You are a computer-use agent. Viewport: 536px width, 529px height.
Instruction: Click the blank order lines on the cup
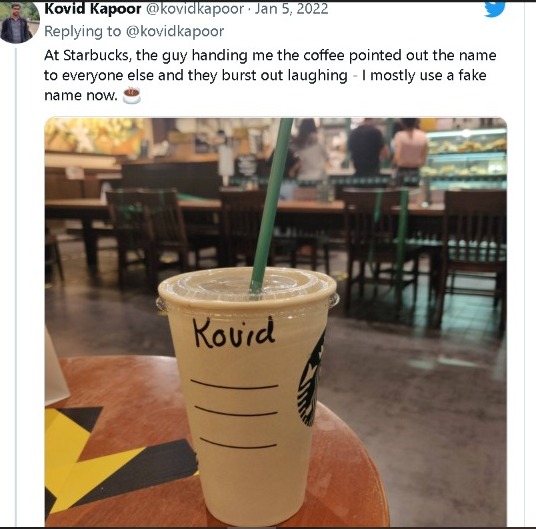[235, 413]
